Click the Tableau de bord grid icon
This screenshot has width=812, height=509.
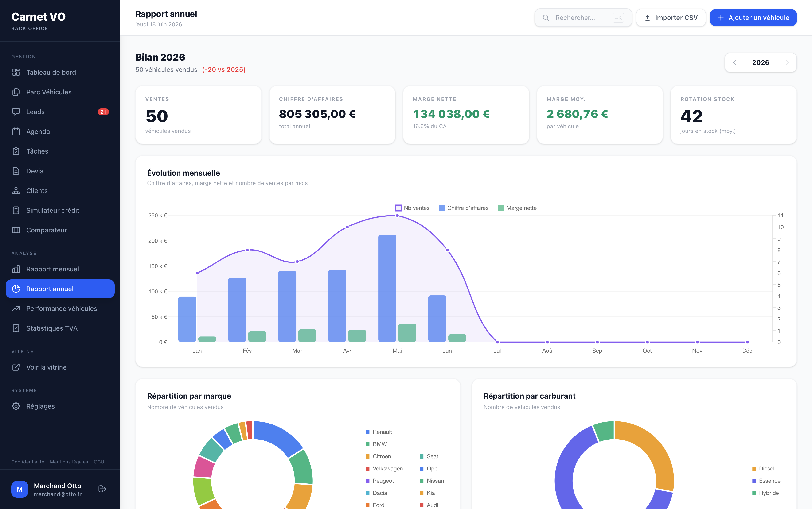pyautogui.click(x=16, y=72)
